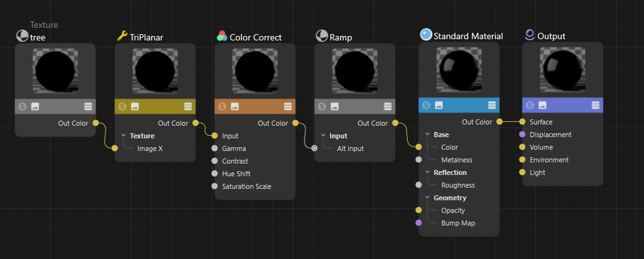Click the Environment input port on Output

[x=522, y=160]
